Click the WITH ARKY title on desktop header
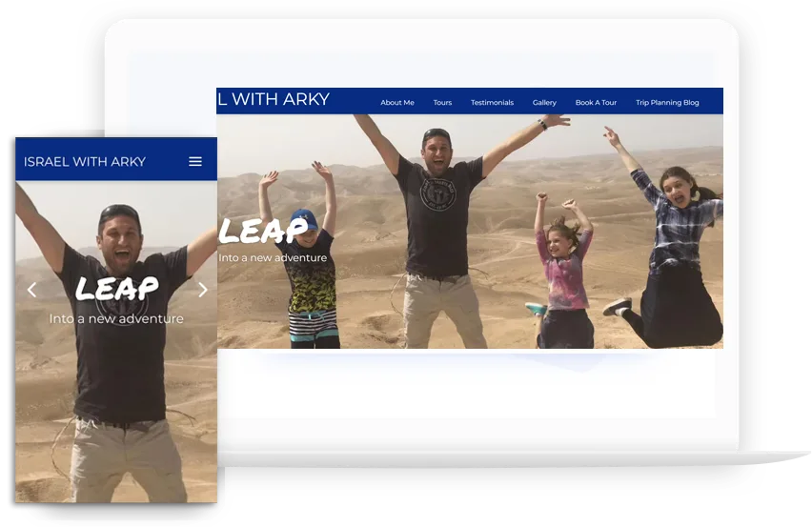 (274, 99)
